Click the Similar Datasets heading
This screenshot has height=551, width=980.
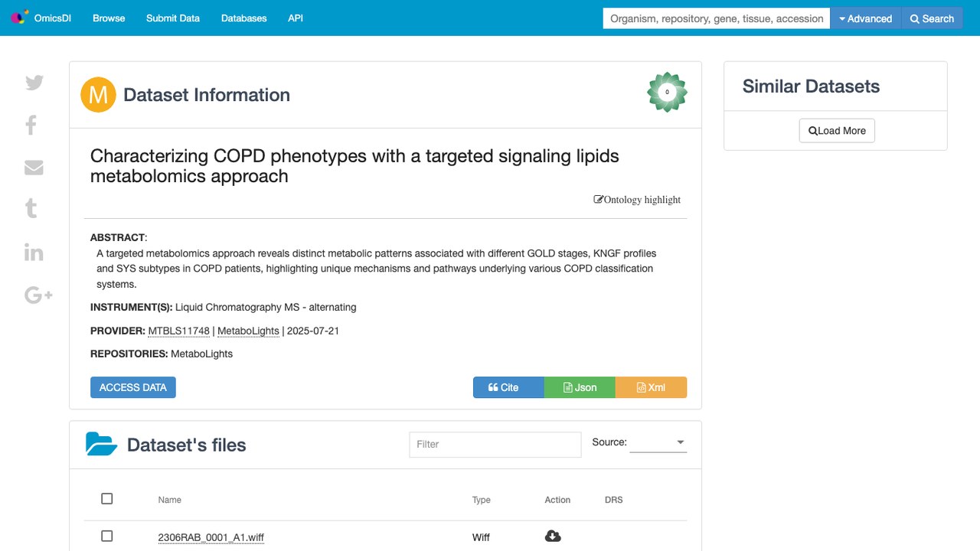811,86
